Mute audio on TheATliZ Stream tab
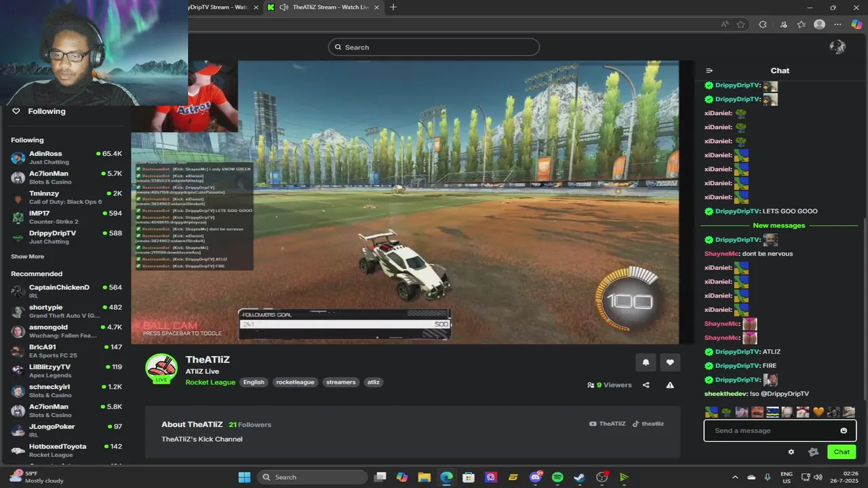 pos(283,7)
